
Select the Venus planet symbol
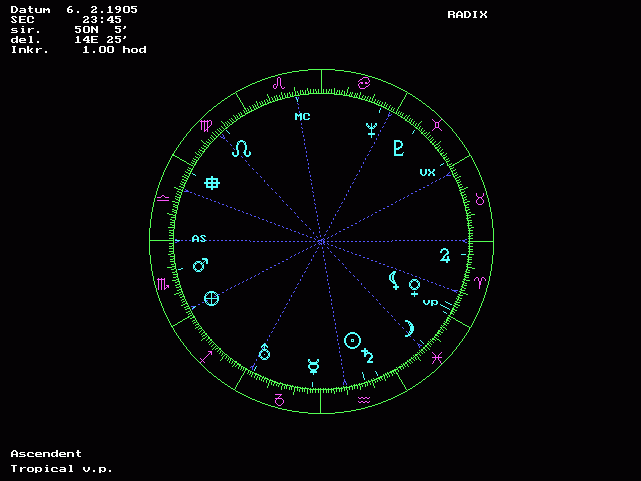415,287
